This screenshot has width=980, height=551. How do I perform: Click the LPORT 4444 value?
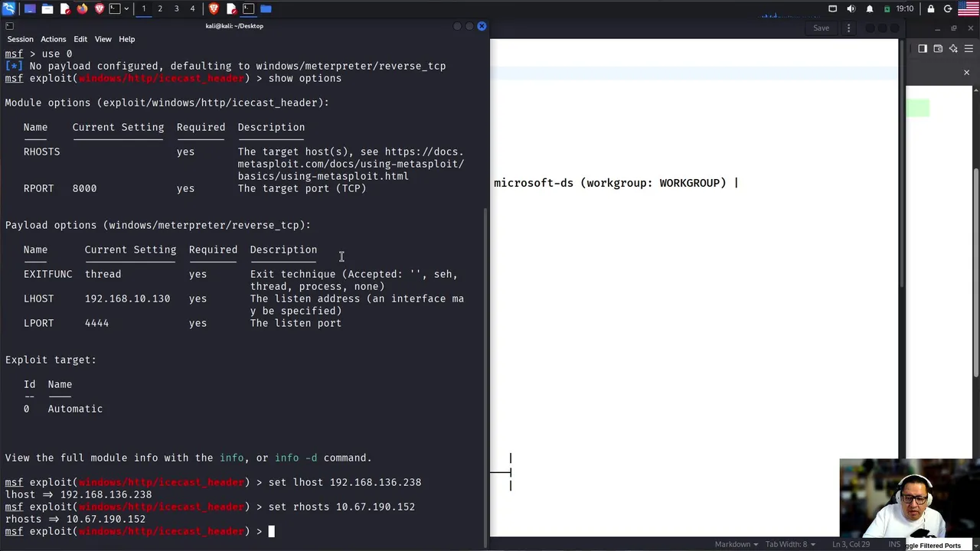[96, 323]
